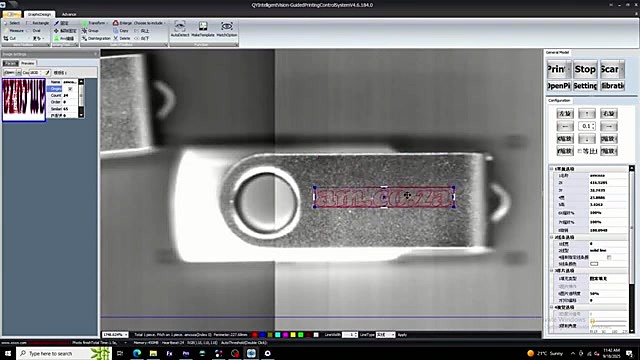Collapse the third fill property group
The width and height of the screenshot is (640, 360).
pyautogui.click(x=552, y=271)
